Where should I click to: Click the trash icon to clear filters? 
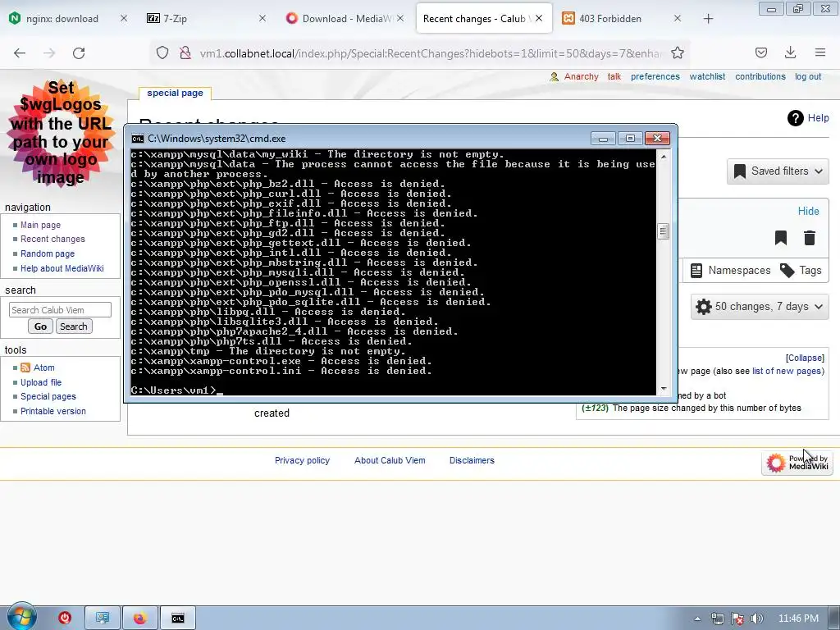810,237
